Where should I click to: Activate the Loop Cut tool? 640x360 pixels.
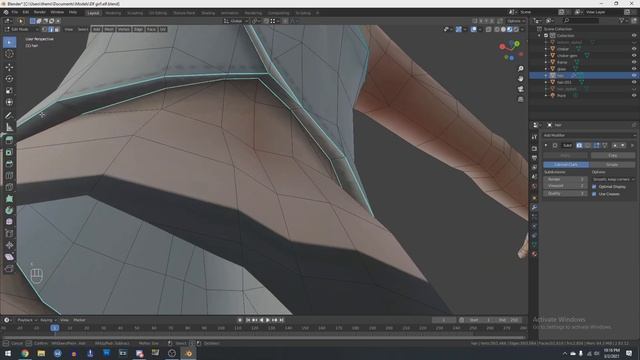point(9,176)
